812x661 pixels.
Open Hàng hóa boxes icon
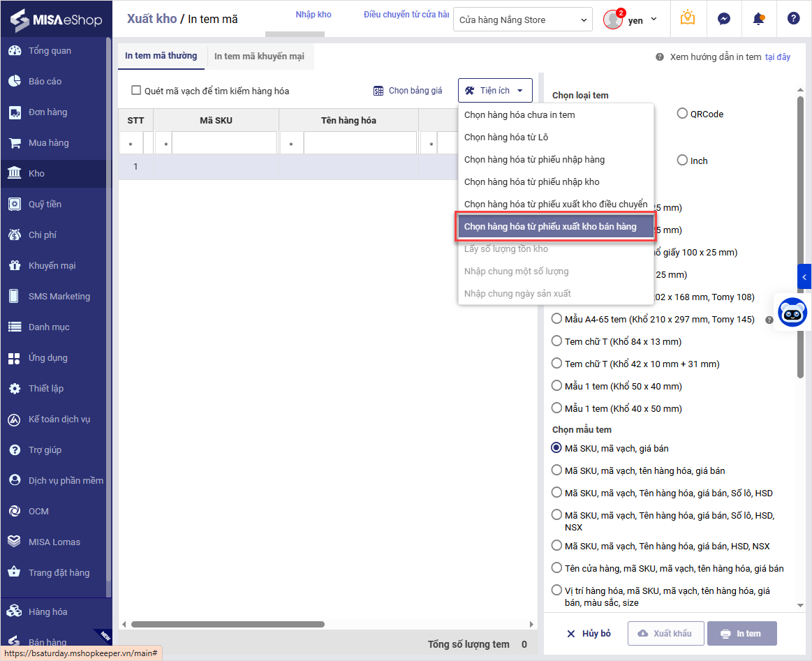click(15, 612)
